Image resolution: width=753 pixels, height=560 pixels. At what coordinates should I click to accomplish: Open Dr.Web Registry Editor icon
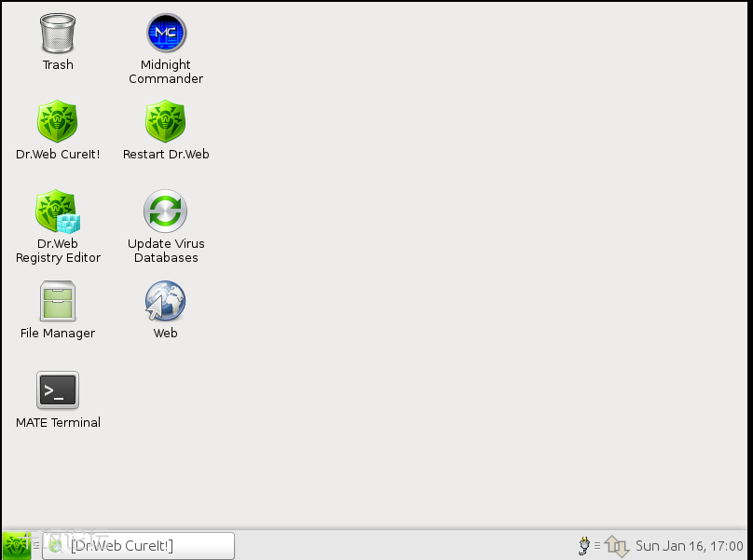57,212
